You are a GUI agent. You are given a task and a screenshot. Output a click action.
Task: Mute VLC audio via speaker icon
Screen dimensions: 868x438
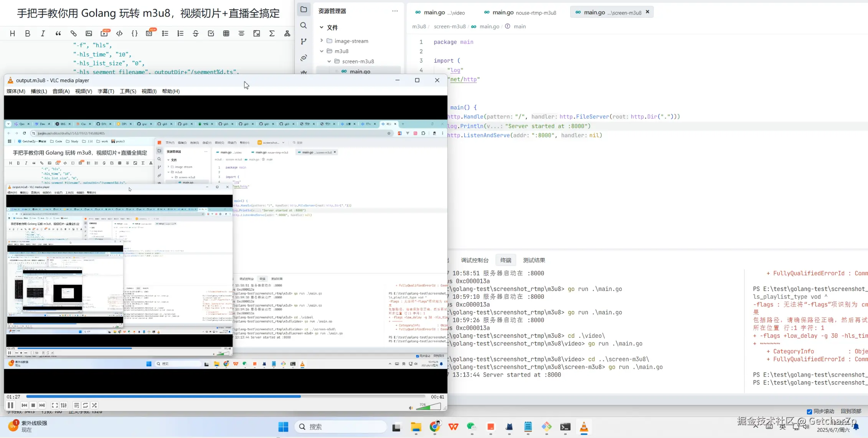(x=411, y=408)
